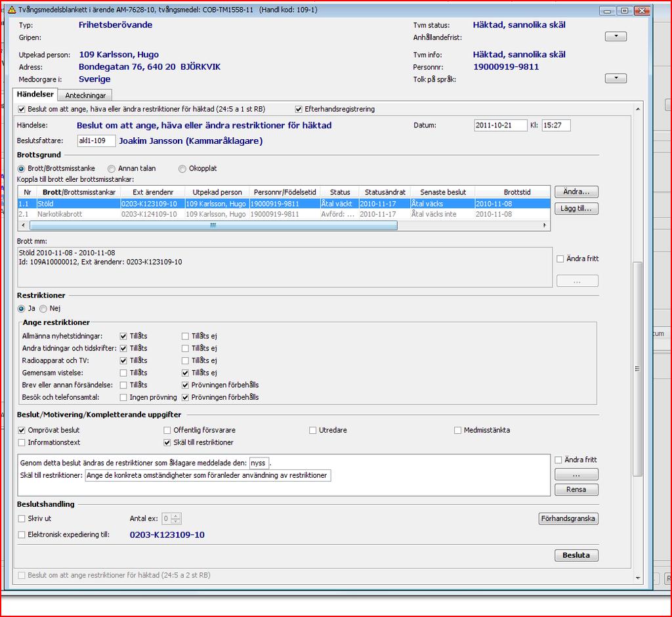Click the Ändra... button
The image size is (672, 617).
tap(576, 192)
